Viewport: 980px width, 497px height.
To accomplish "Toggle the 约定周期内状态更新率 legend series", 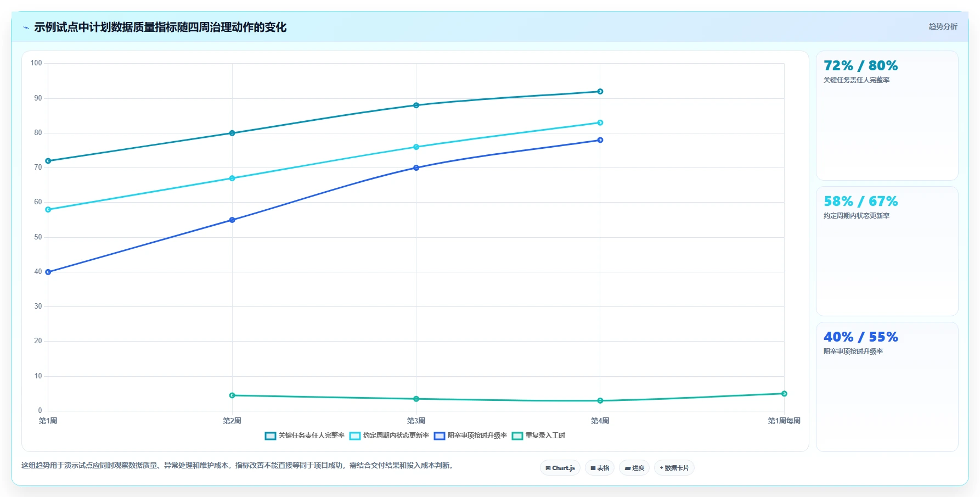I will (x=389, y=435).
